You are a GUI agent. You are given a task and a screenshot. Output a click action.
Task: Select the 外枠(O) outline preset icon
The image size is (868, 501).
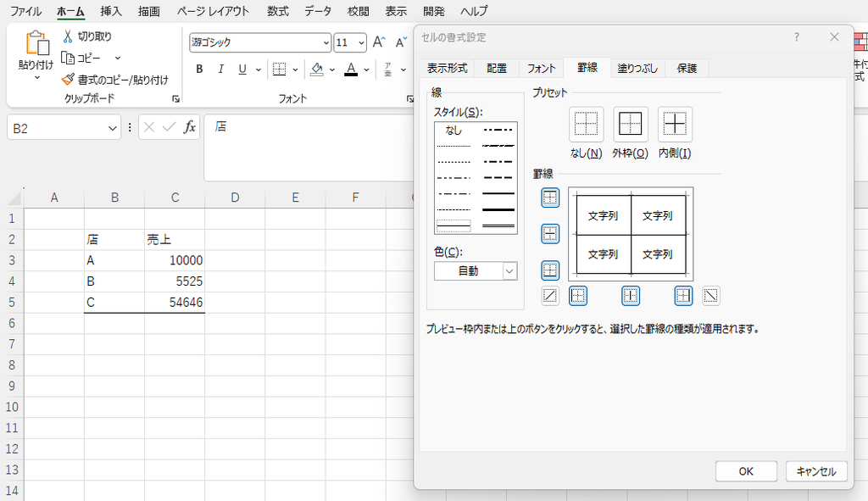tap(631, 124)
